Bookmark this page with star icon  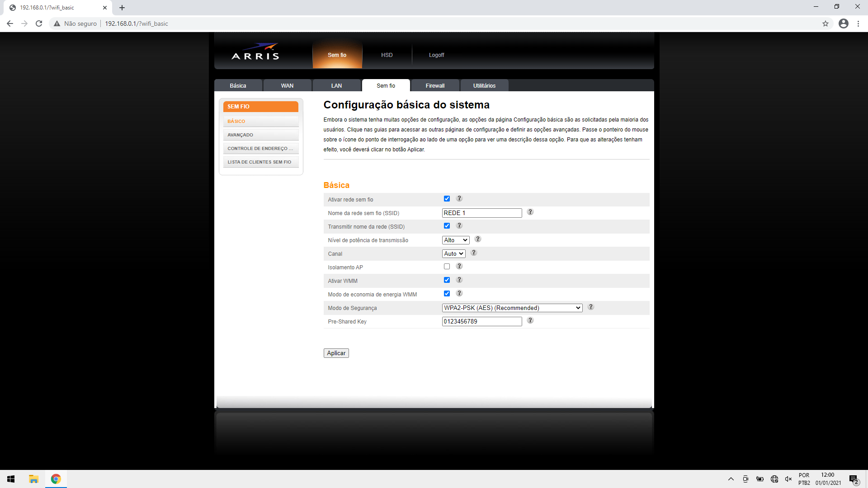tap(826, 23)
